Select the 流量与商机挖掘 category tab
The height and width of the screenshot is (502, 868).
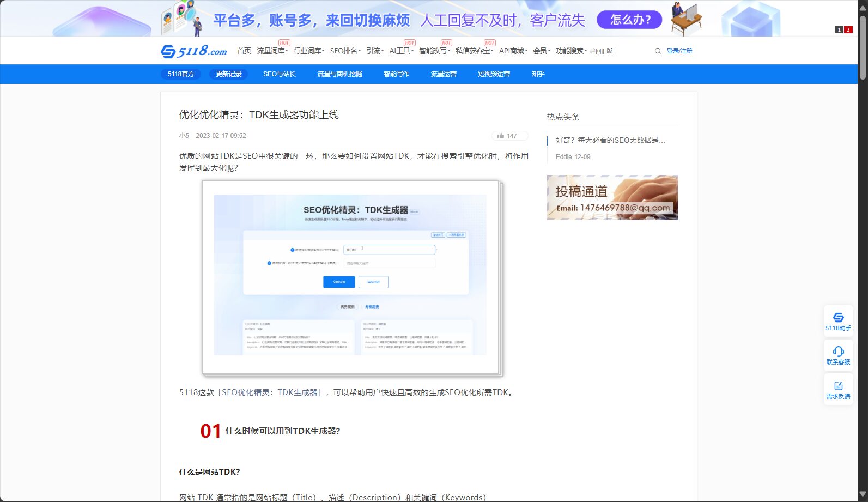(339, 74)
